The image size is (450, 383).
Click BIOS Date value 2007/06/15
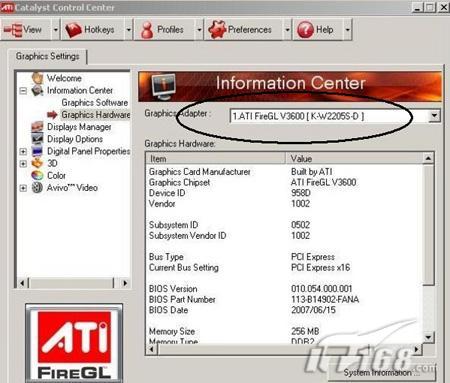(x=313, y=310)
